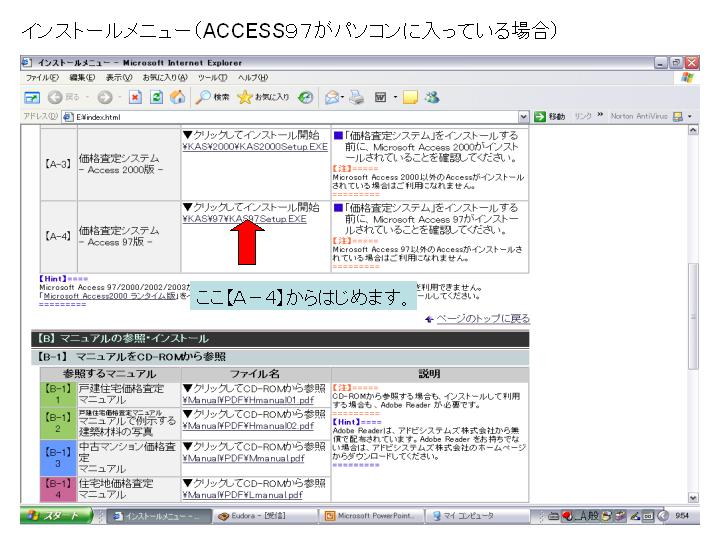Open the 表示(V) menu
The image size is (720, 540).
[x=119, y=78]
